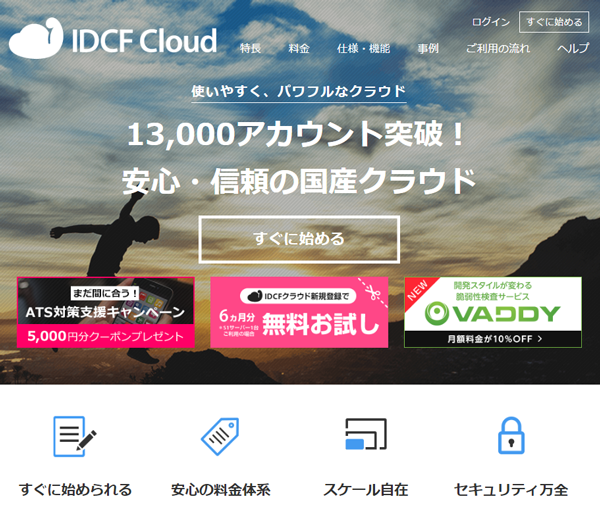The image size is (600, 506).
Task: Click the スケール自在 heading
Action: pyautogui.click(x=366, y=490)
